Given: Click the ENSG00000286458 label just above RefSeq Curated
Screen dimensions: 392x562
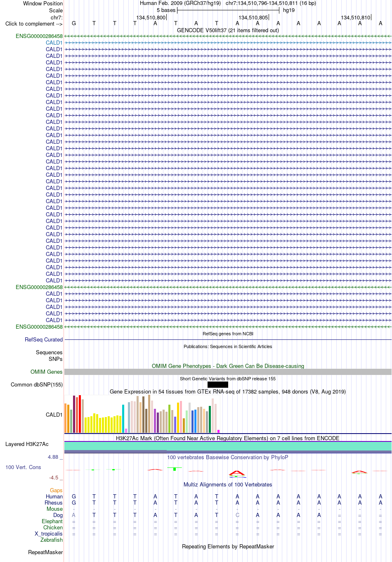Looking at the screenshot, I should [39, 327].
